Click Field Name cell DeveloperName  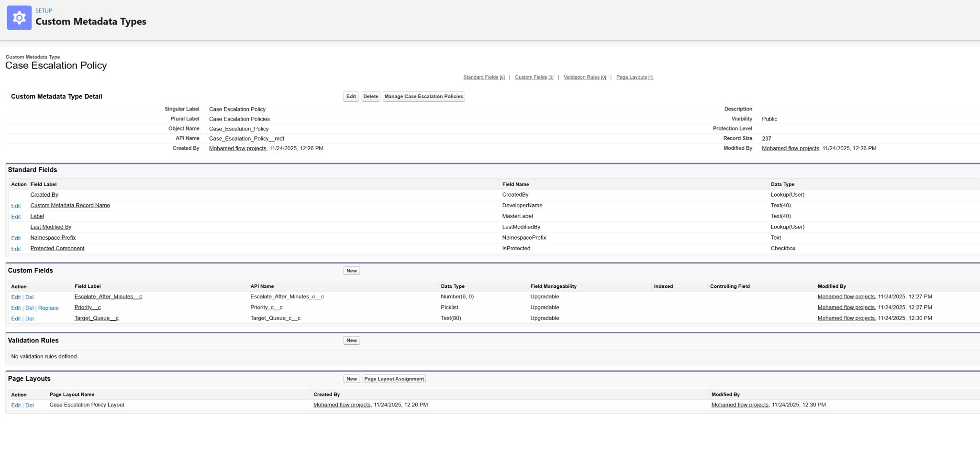point(522,205)
